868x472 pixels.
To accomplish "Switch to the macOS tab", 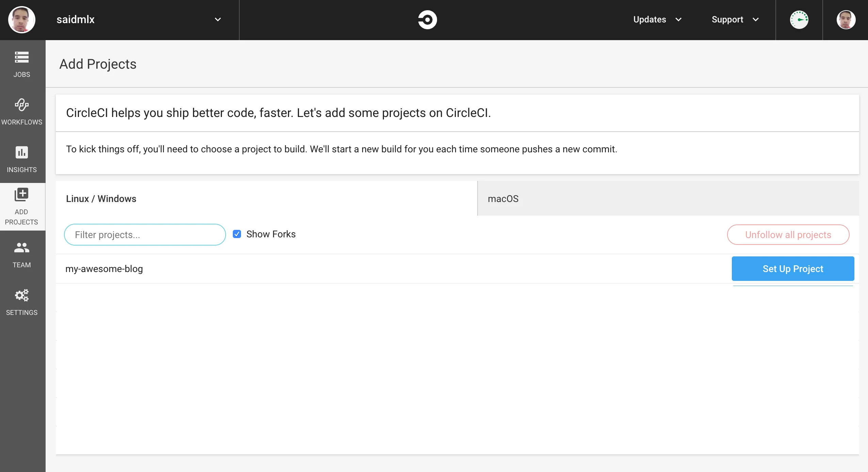I will click(x=668, y=199).
